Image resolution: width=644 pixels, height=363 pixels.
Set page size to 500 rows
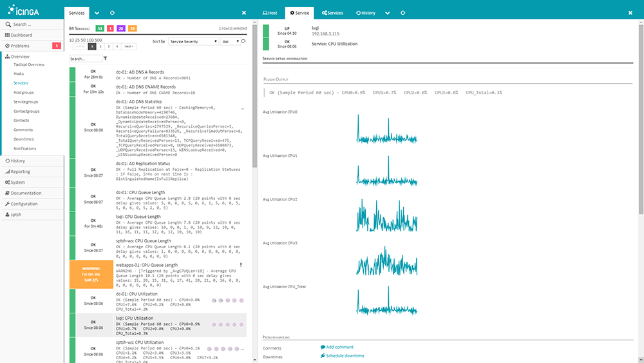click(x=99, y=40)
